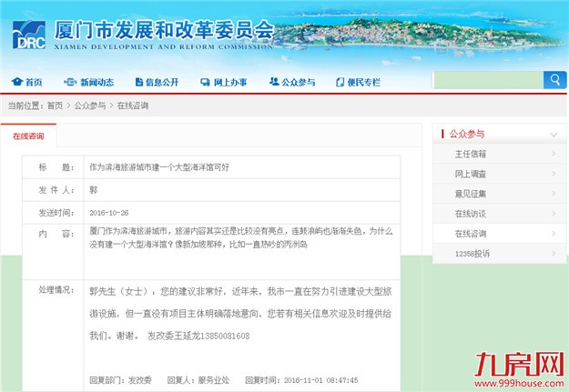
Task: Click the news icon beside 新闻动态
Action: point(70,82)
